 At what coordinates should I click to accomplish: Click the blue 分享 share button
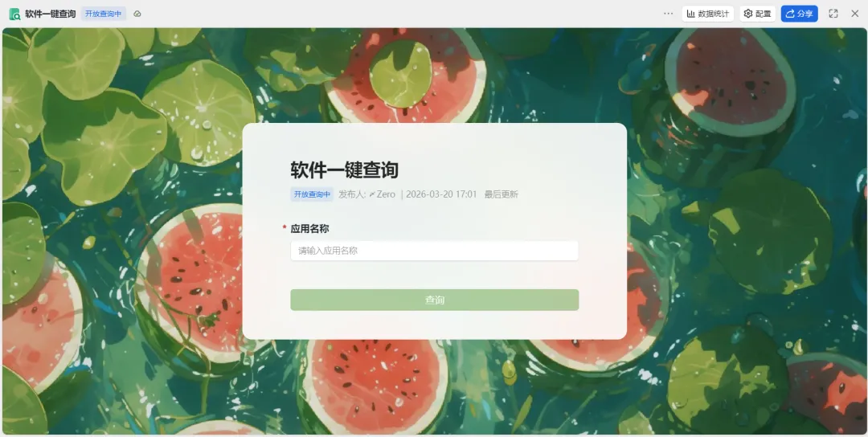tap(800, 14)
